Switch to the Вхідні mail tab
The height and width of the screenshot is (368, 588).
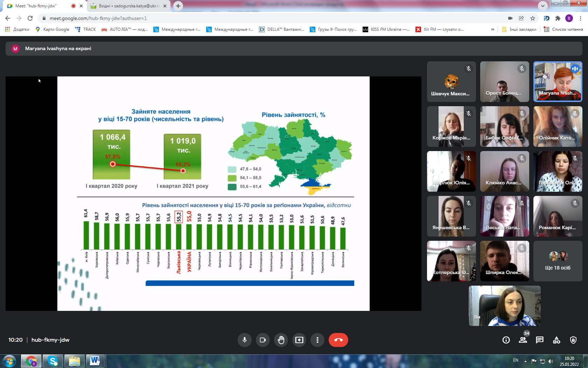[128, 6]
